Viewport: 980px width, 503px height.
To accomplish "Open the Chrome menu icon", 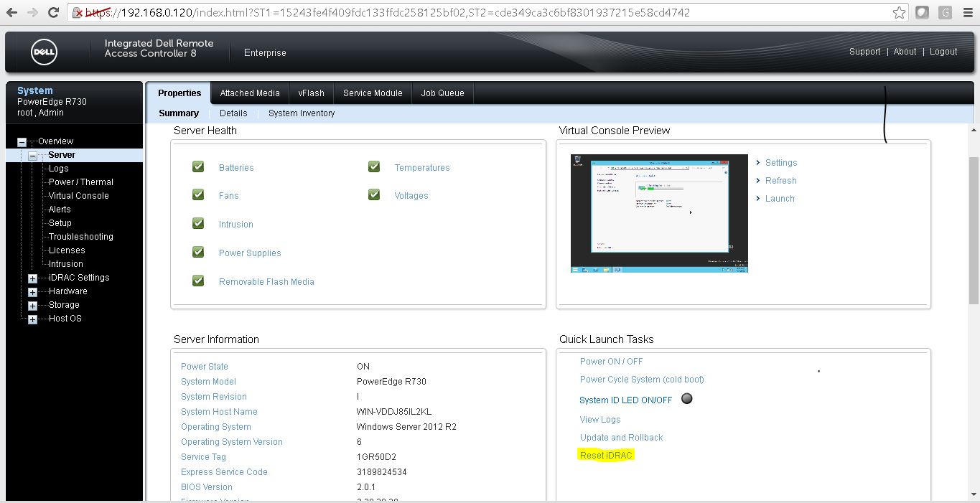I will pyautogui.click(x=968, y=11).
